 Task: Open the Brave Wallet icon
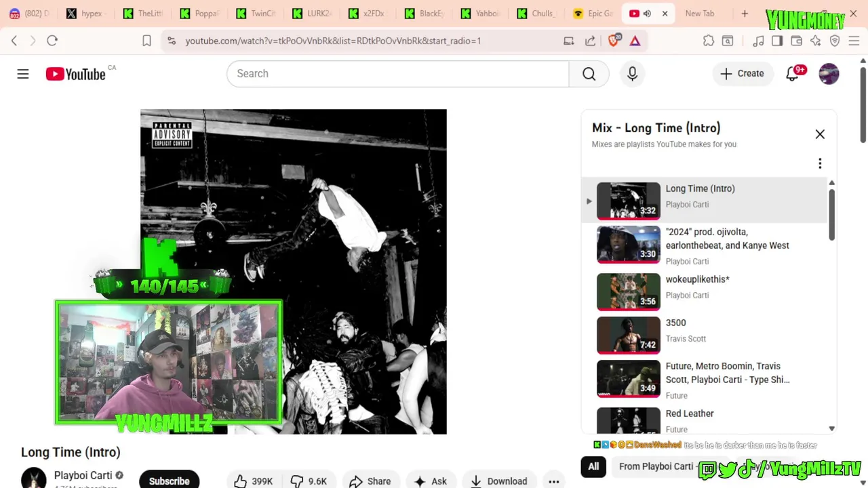click(797, 41)
